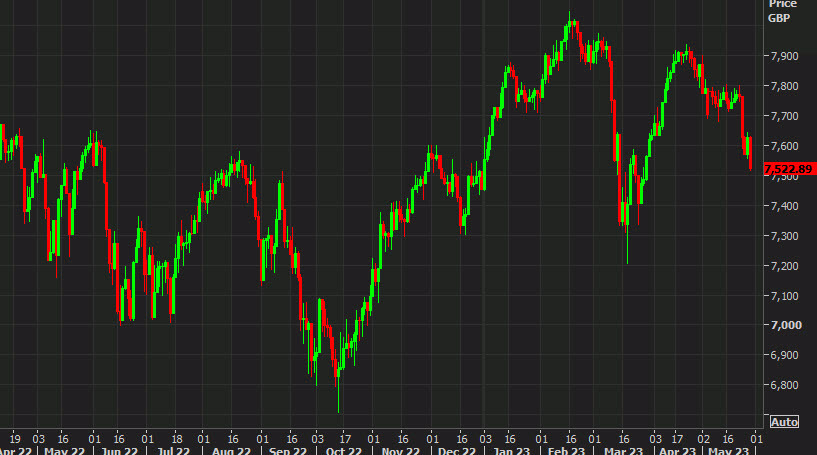The width and height of the screenshot is (817, 455).
Task: Click the latest red candlestick on chart
Action: (750, 153)
